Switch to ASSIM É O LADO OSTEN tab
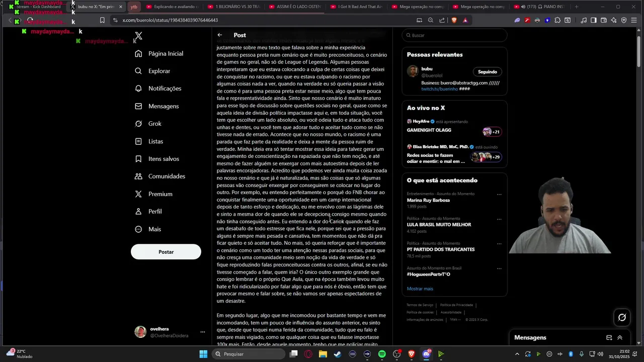 295,7
